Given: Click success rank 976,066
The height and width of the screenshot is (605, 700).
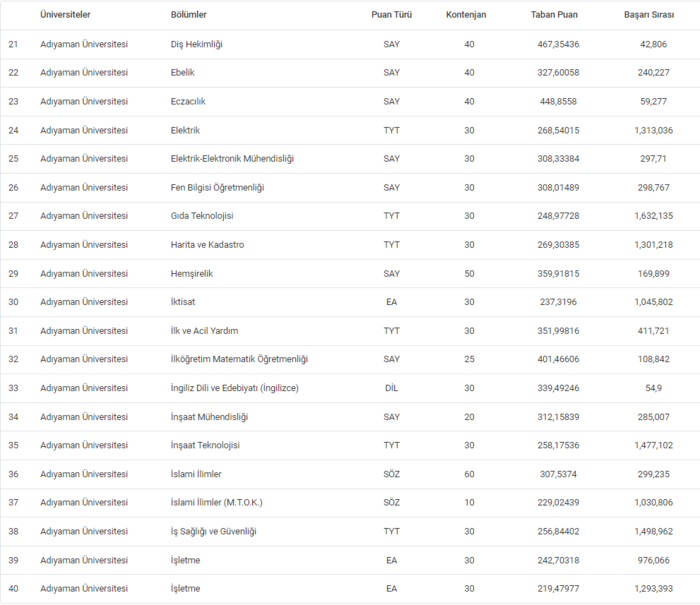Looking at the screenshot, I should point(653,560).
